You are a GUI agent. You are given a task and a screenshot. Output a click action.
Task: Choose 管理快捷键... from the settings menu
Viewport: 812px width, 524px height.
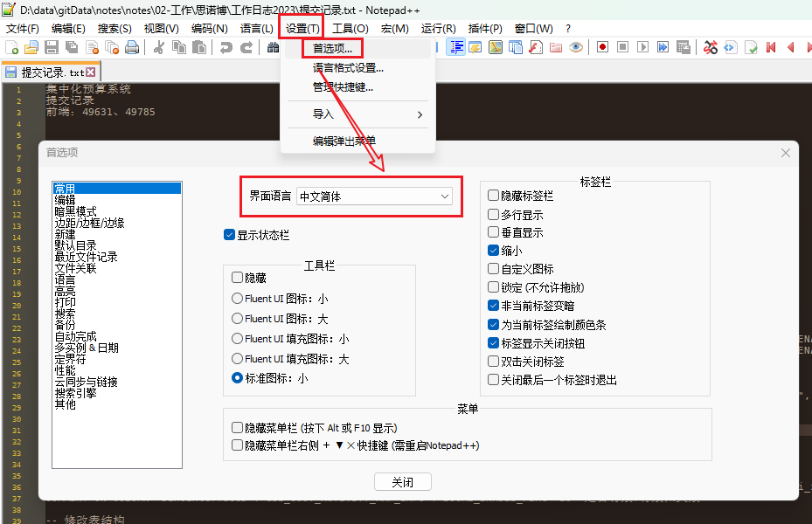[343, 87]
